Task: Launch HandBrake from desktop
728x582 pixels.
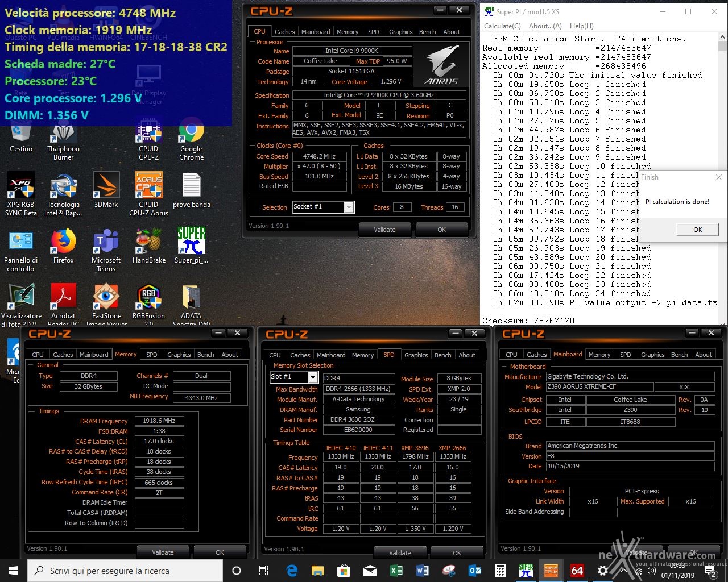Action: click(149, 247)
